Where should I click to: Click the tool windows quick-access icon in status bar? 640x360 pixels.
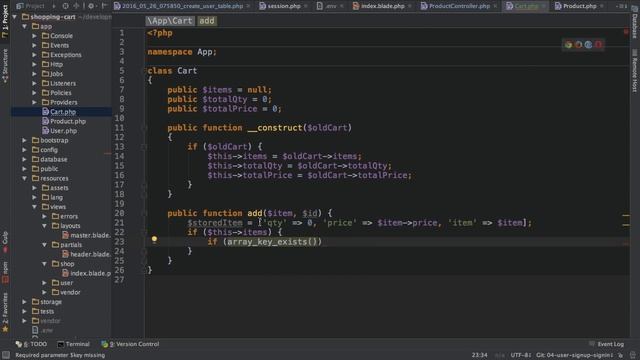(x=6, y=355)
